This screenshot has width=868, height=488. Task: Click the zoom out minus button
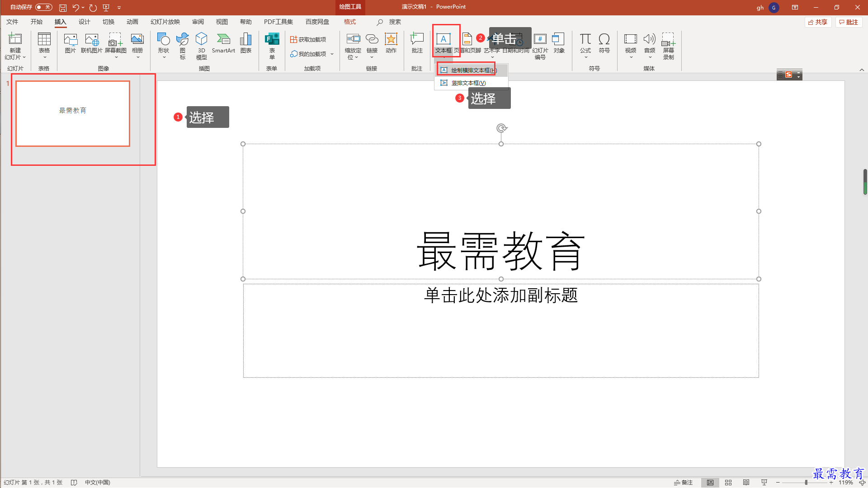(x=778, y=483)
